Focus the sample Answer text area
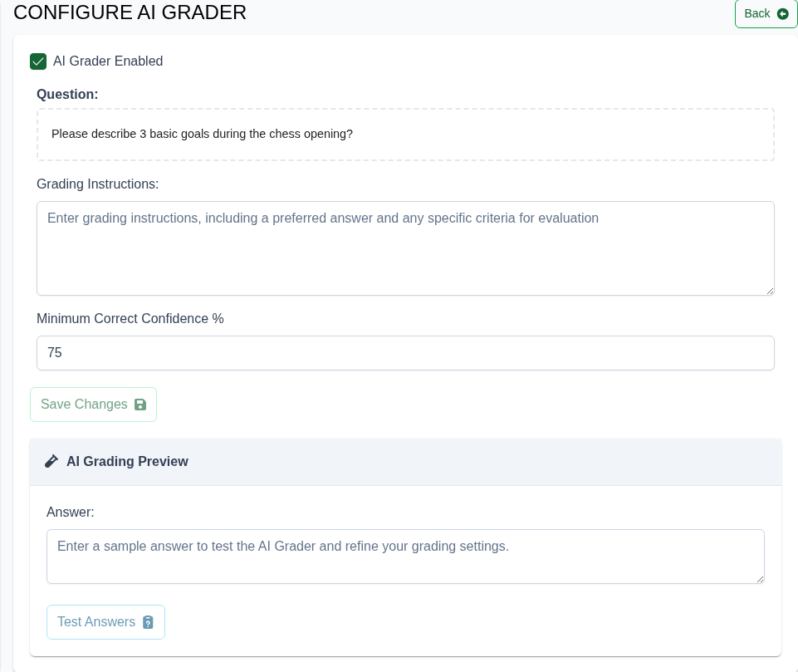Screen dimensions: 798x672 click(405, 557)
